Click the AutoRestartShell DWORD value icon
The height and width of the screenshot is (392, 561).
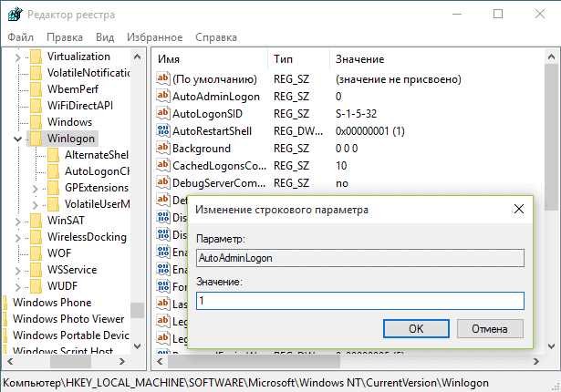pos(162,131)
